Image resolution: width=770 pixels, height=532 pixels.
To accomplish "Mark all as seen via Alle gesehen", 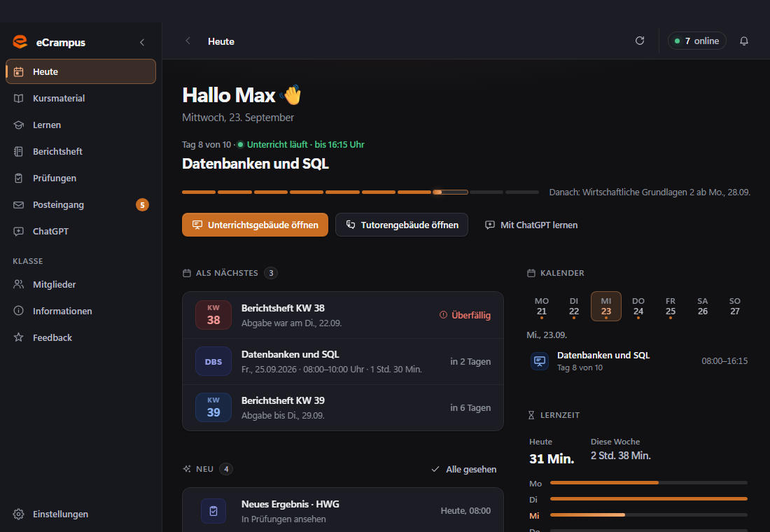I will point(464,469).
